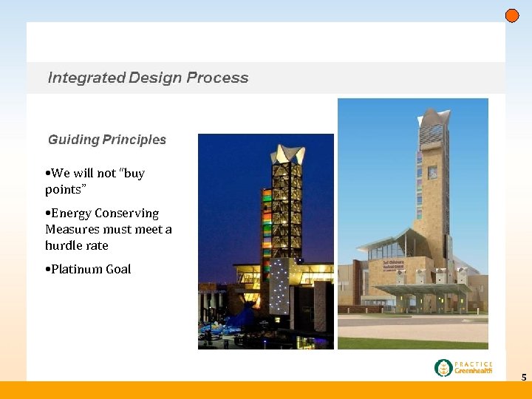532x399 pixels.
Task: Select the 'Guiding Principles' heading
Action: click(107, 140)
